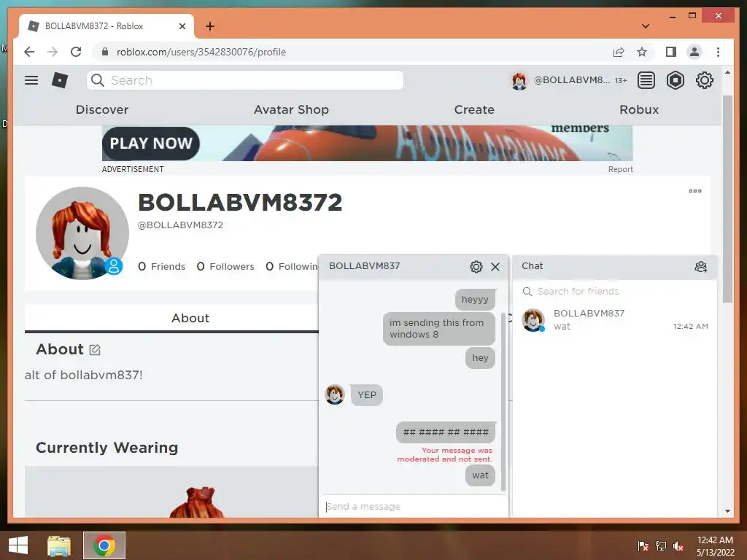747x560 pixels.
Task: Bookmark this page with star icon
Action: coord(642,52)
